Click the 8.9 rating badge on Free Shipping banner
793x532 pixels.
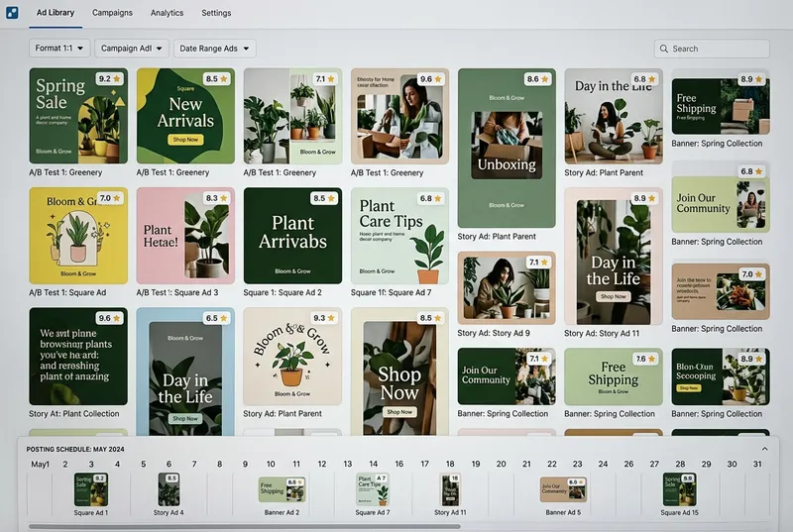[751, 79]
